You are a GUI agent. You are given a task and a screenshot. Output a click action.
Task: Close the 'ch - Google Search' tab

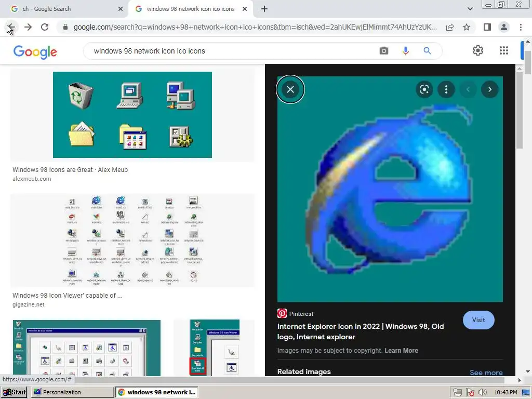point(121,9)
